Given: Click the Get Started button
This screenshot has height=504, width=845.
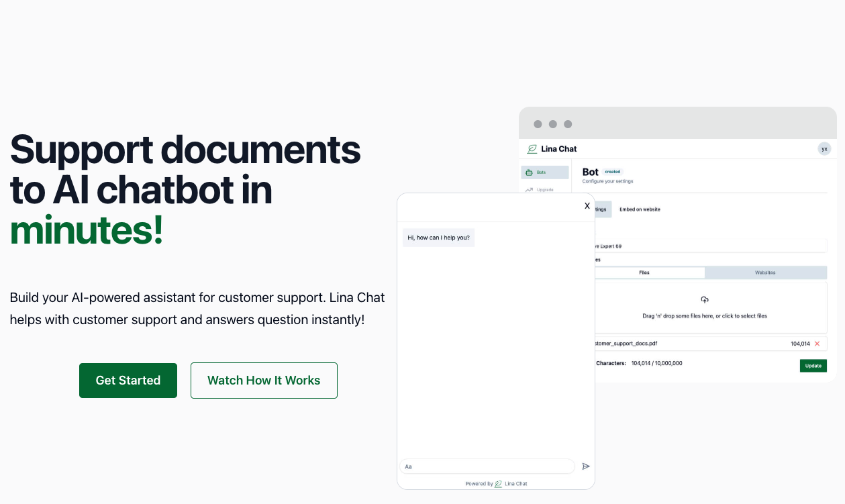Looking at the screenshot, I should [x=128, y=381].
